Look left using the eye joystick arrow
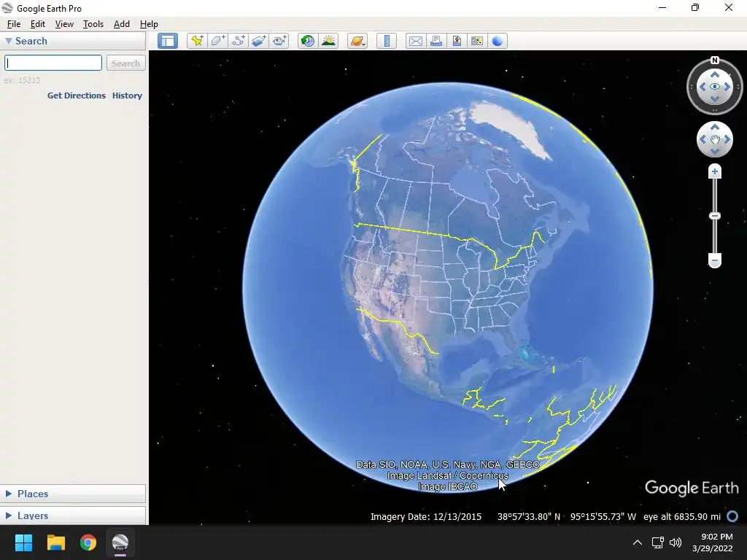Viewport: 747px width, 560px height. pos(703,87)
